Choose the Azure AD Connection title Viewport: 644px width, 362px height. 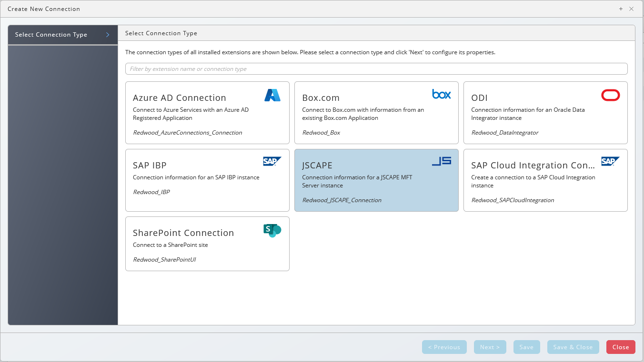(x=180, y=98)
